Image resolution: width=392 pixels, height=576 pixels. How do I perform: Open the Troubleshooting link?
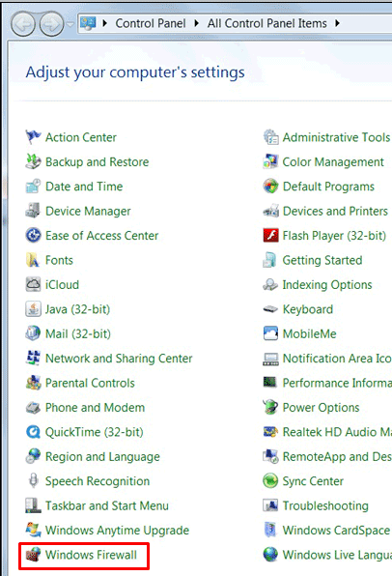(x=325, y=505)
